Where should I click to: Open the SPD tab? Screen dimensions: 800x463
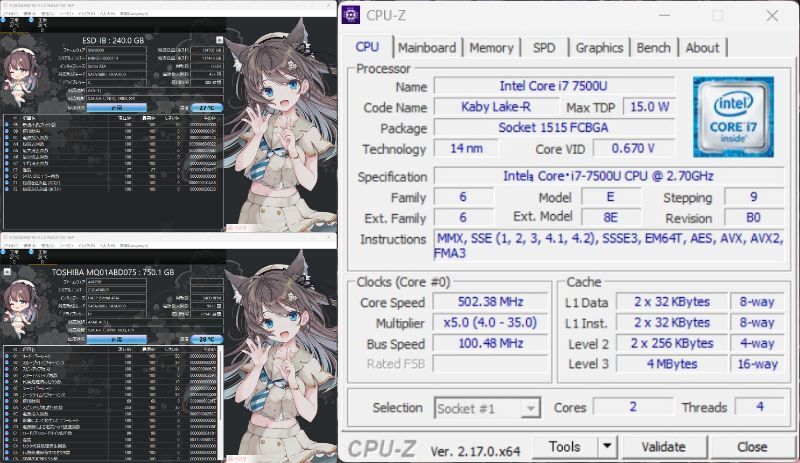point(544,48)
